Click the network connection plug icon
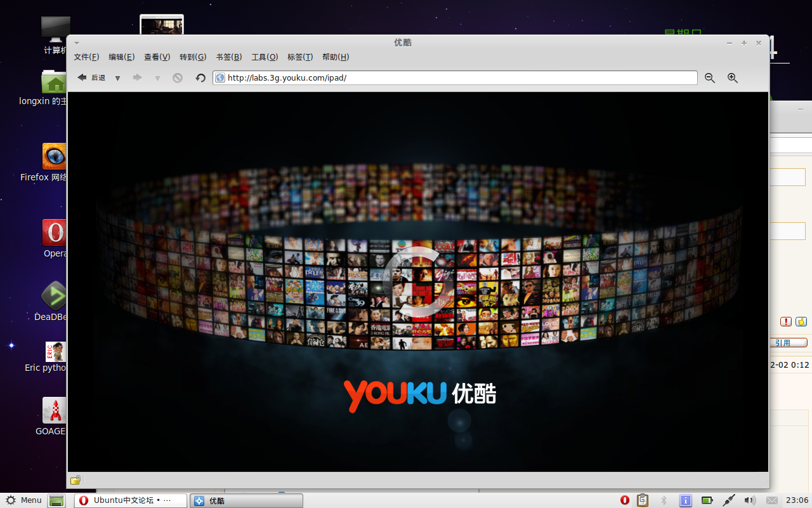 pos(729,500)
